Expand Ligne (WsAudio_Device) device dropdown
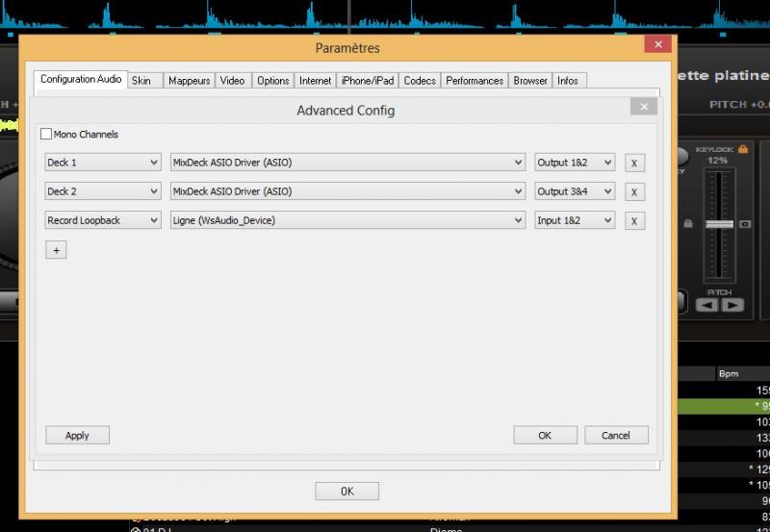This screenshot has width=770, height=532. click(347, 220)
